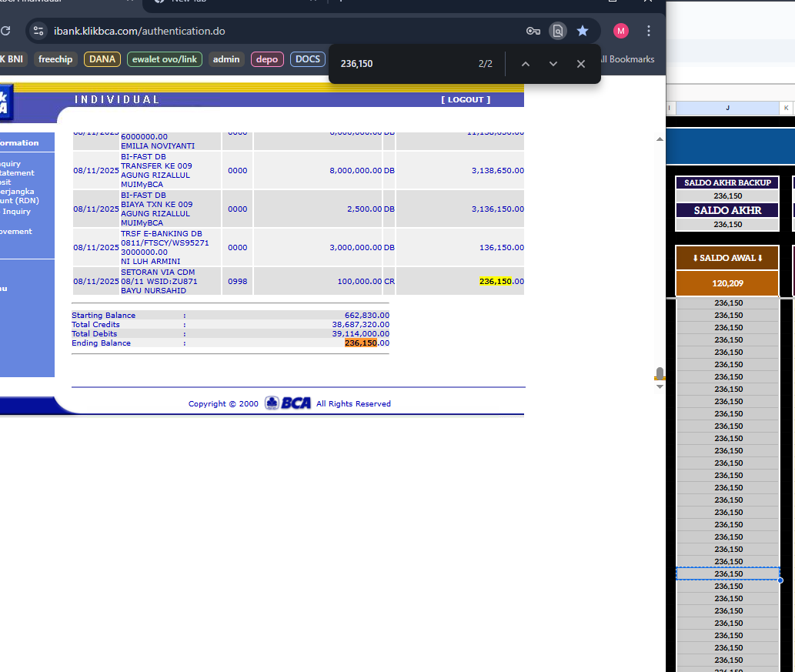Open the DANA bookmark

(x=102, y=59)
